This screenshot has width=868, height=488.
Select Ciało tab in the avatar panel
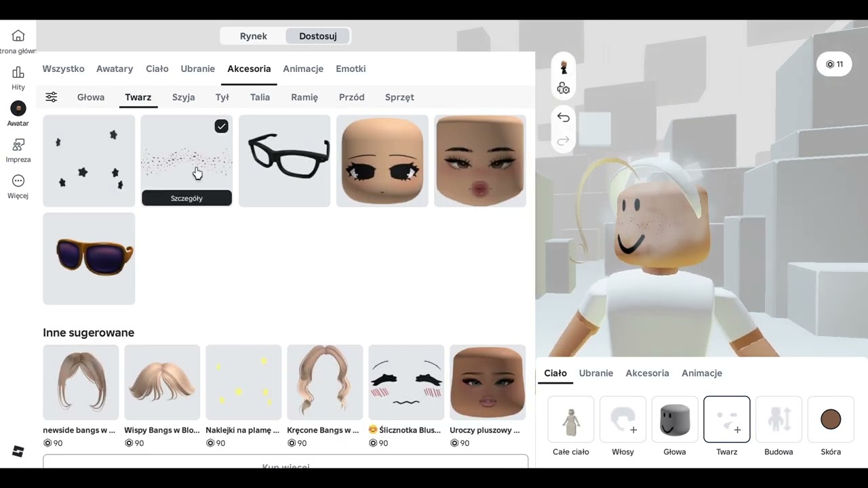point(555,373)
